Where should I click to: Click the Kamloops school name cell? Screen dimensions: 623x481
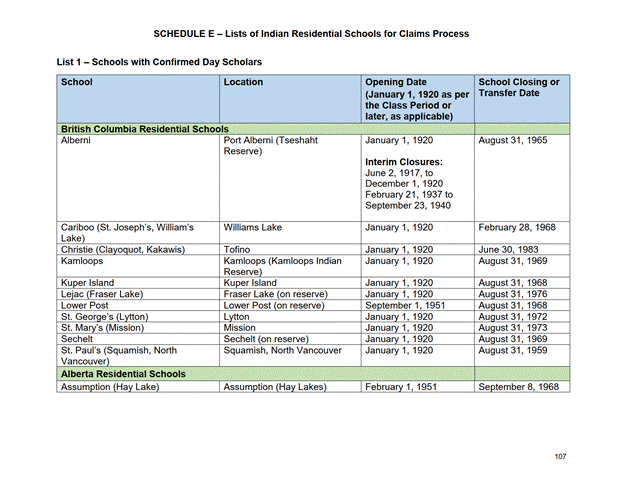click(84, 261)
